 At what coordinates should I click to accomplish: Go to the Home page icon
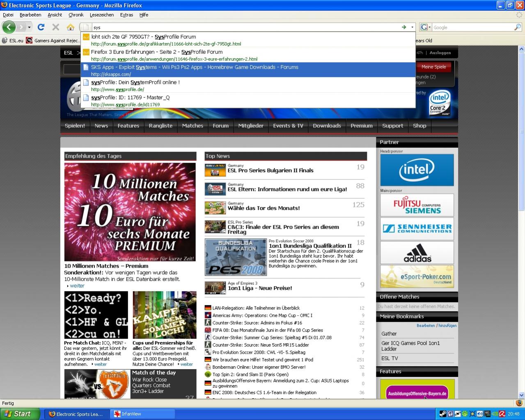click(x=71, y=27)
